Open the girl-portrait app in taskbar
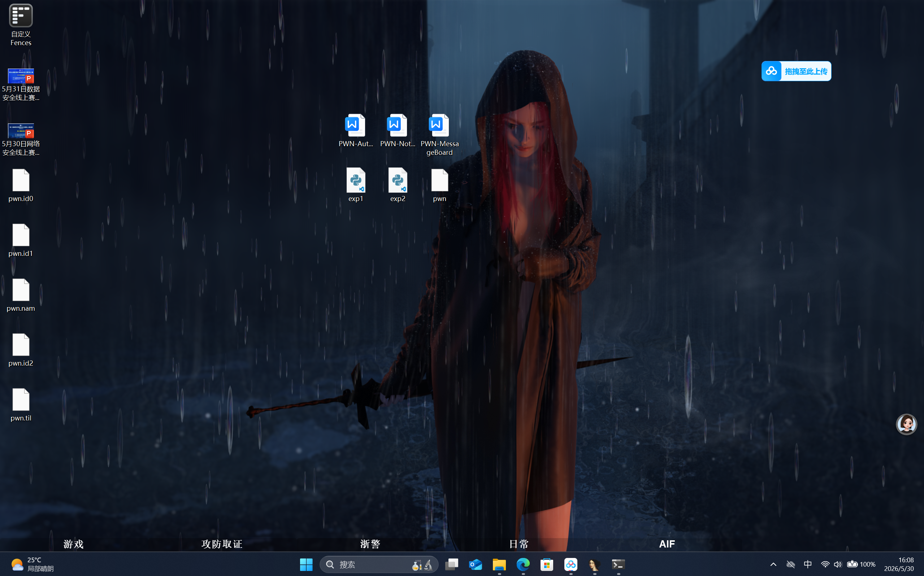Image resolution: width=924 pixels, height=576 pixels. tap(594, 564)
